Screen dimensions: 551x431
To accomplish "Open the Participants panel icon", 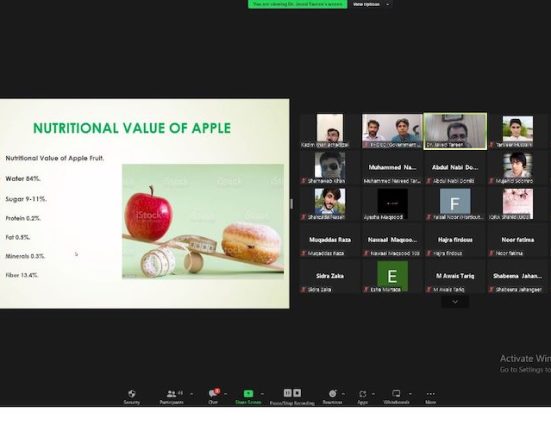I will (x=171, y=393).
